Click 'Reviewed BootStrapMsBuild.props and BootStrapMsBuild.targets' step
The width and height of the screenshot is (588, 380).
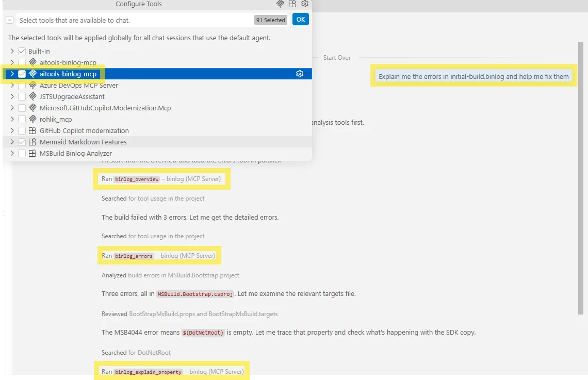point(189,313)
